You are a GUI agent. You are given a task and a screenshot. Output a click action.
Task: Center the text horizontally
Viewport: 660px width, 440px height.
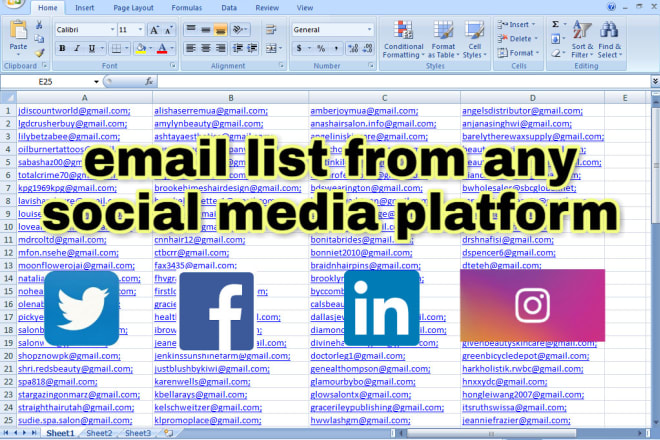(205, 48)
